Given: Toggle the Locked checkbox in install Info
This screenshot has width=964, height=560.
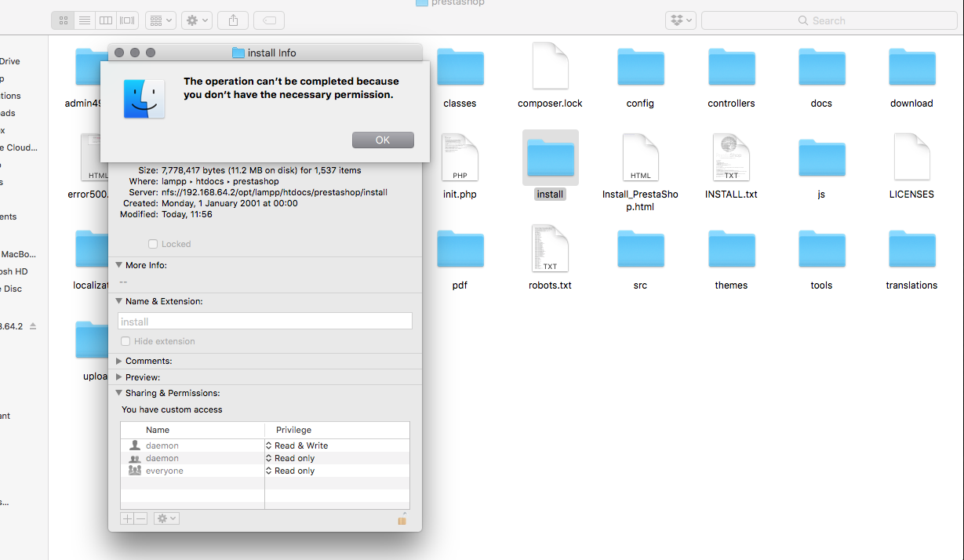Looking at the screenshot, I should pyautogui.click(x=153, y=244).
